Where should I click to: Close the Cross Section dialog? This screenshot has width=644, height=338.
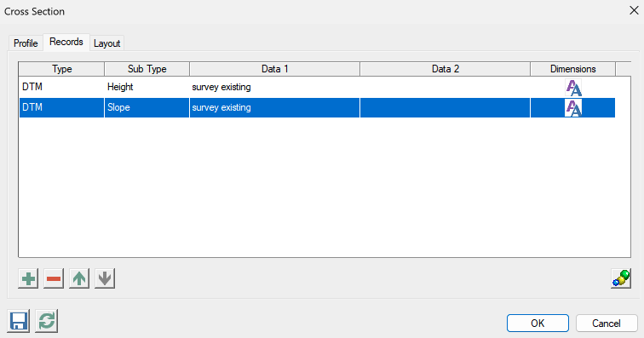click(634, 11)
